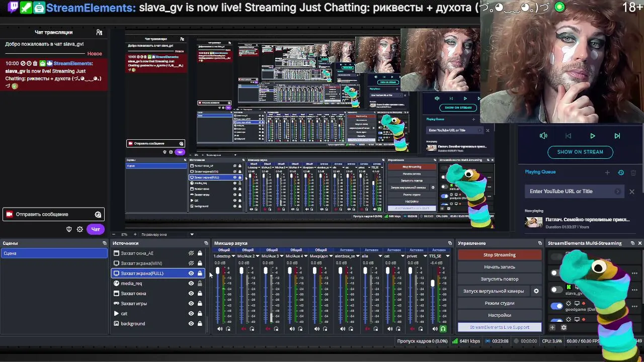Open chat settings gear icon
This screenshot has width=644, height=362.
pyautogui.click(x=79, y=229)
